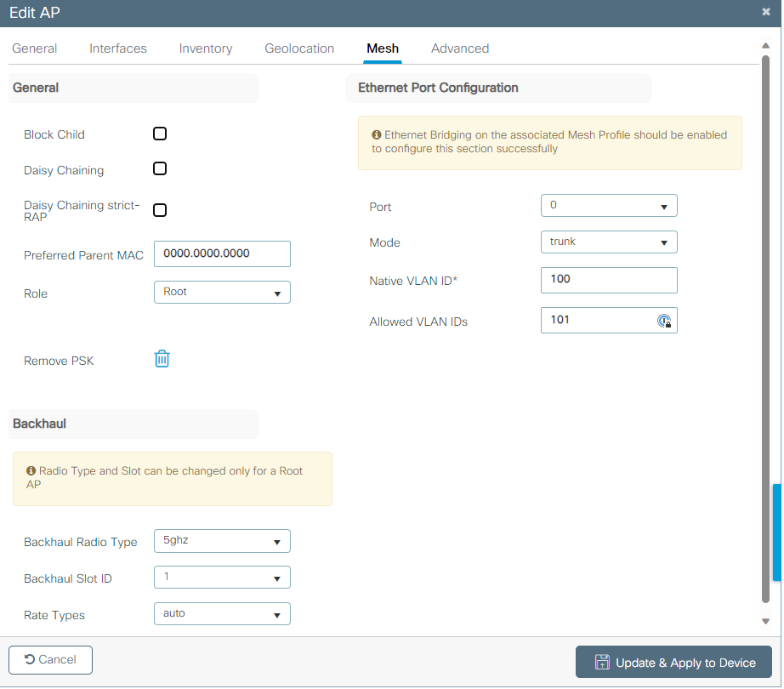The height and width of the screenshot is (689, 784).
Task: Click the Edit AP title text
Action: pos(35,13)
